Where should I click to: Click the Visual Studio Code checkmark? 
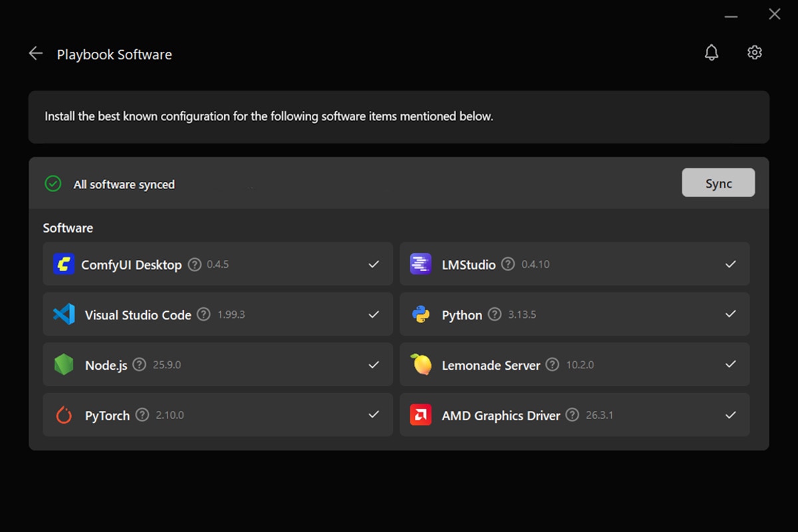374,314
